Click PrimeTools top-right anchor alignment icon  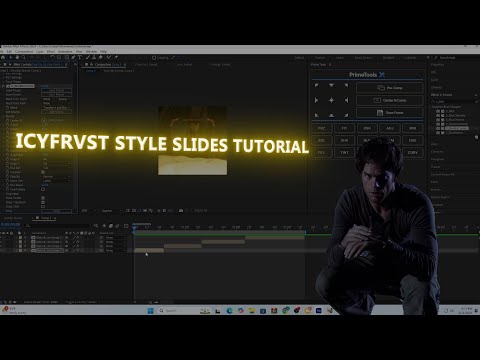[346, 85]
